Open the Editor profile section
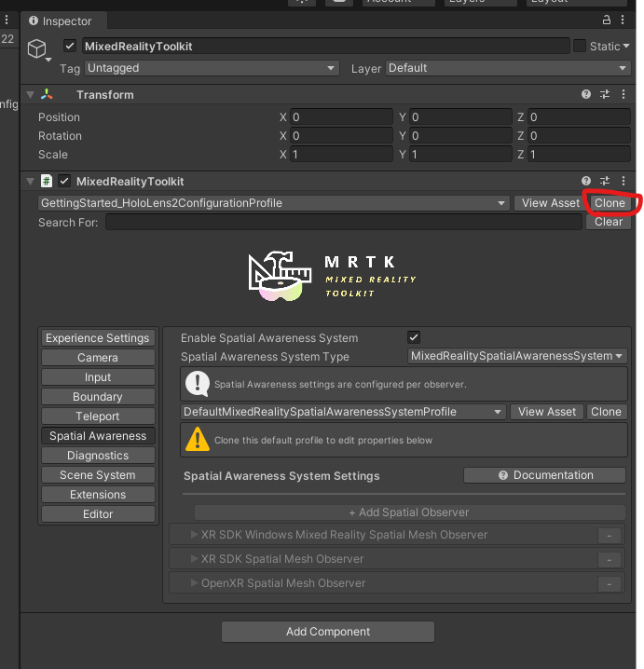644x669 pixels. (x=98, y=514)
